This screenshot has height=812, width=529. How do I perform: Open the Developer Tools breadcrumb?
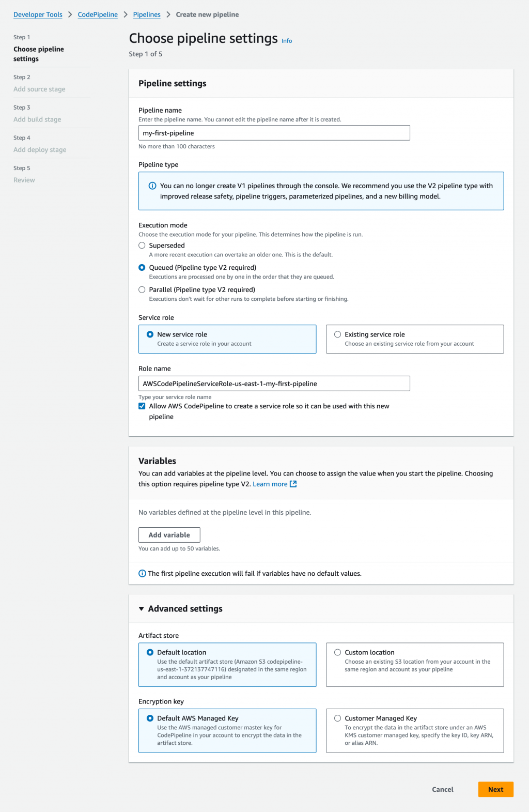click(38, 14)
